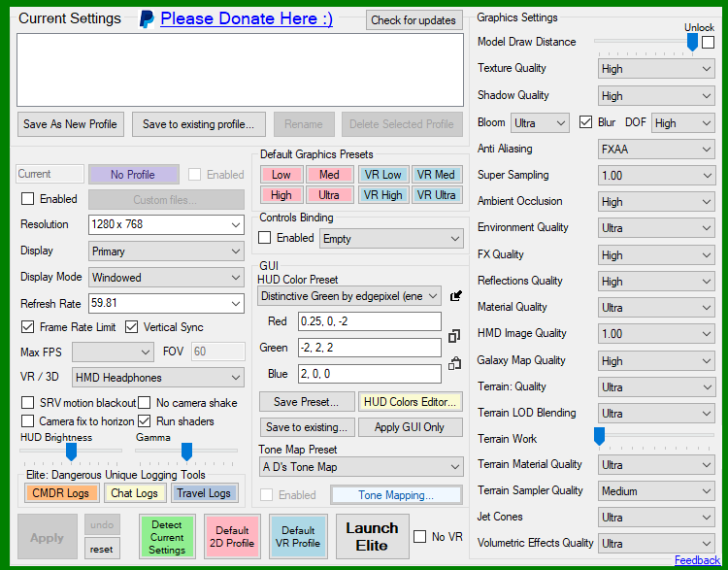
Task: Click Apply GUI Only button
Action: coord(411,427)
